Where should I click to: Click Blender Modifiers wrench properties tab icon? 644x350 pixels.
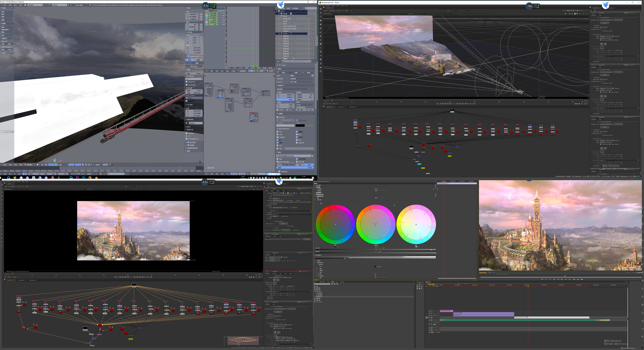(297, 62)
